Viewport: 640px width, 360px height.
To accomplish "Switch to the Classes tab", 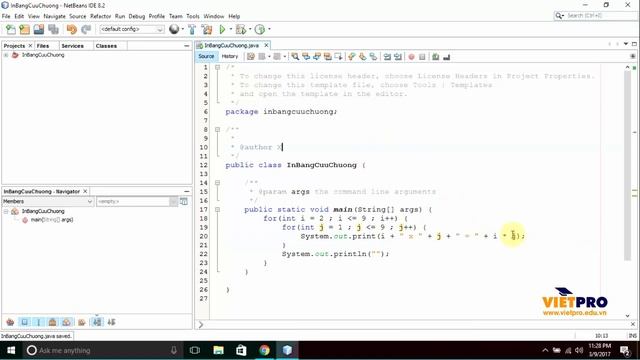I will pos(106,46).
